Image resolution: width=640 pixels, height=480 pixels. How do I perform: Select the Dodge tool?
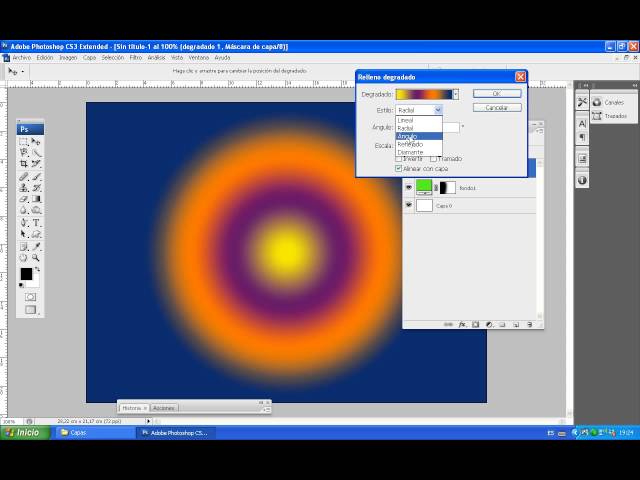tap(36, 210)
